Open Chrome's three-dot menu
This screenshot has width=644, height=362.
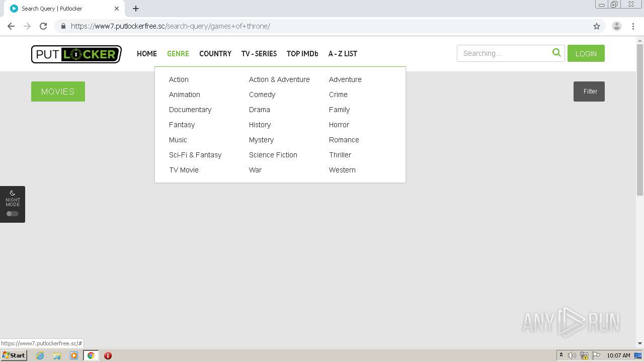click(633, 26)
